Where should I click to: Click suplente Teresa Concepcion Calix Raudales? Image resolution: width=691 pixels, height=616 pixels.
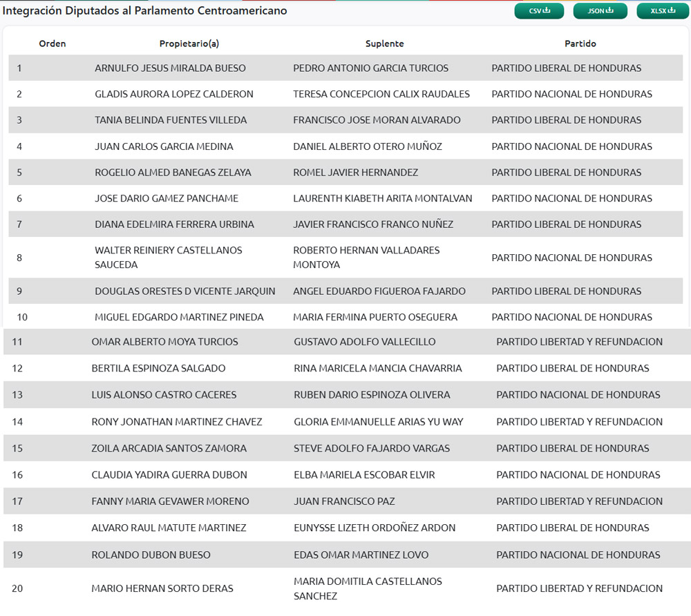point(381,94)
